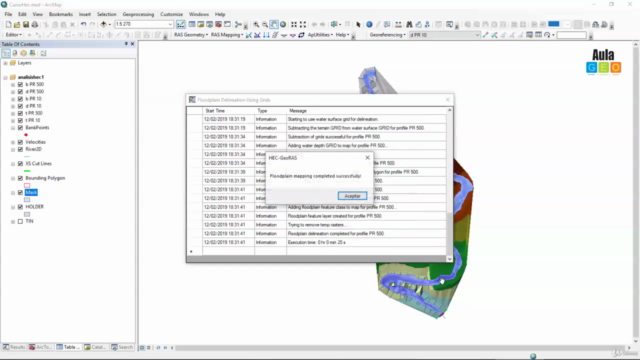Select the Zoom Out magnifier tool
The height and width of the screenshot is (360, 640).
pyautogui.click(x=265, y=24)
